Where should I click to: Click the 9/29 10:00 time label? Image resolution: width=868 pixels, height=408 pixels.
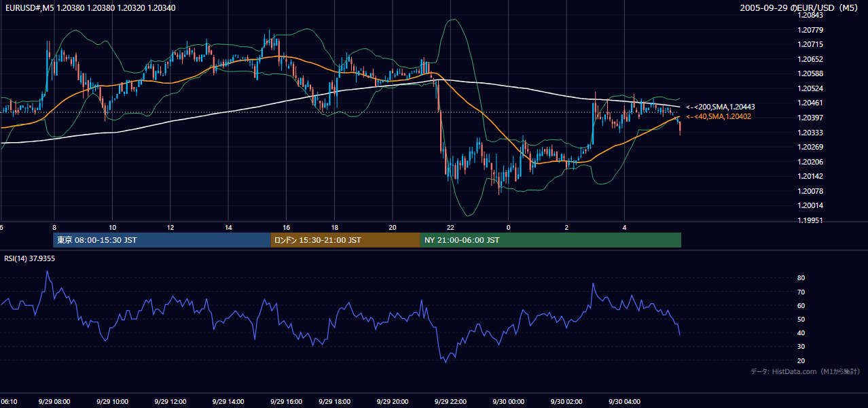112,401
